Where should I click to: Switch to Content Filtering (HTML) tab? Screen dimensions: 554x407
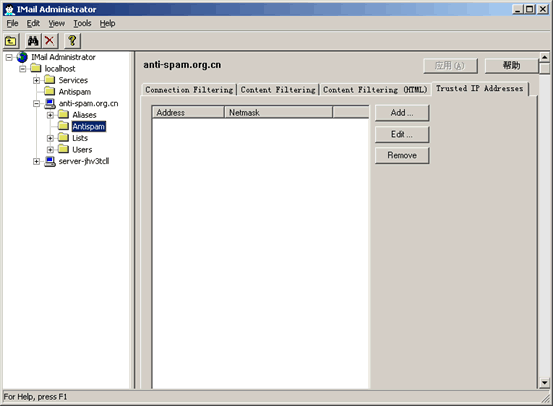375,90
